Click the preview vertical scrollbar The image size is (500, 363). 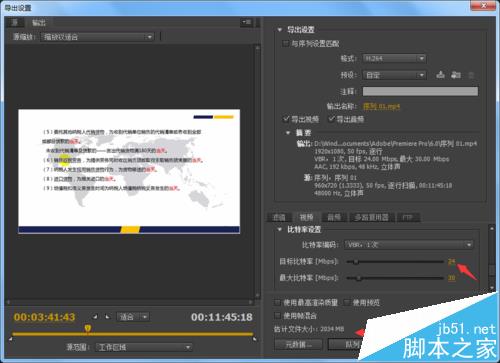[x=257, y=172]
